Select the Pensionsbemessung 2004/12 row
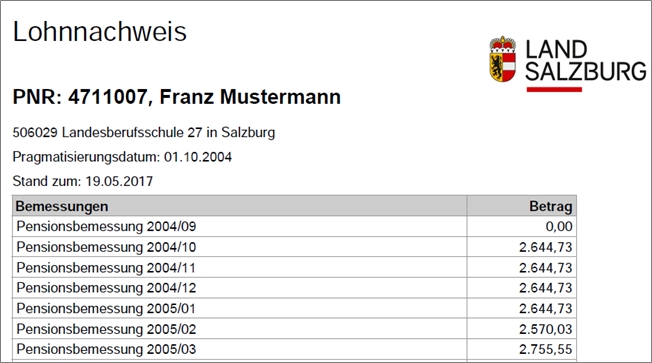652x363 pixels. point(294,288)
